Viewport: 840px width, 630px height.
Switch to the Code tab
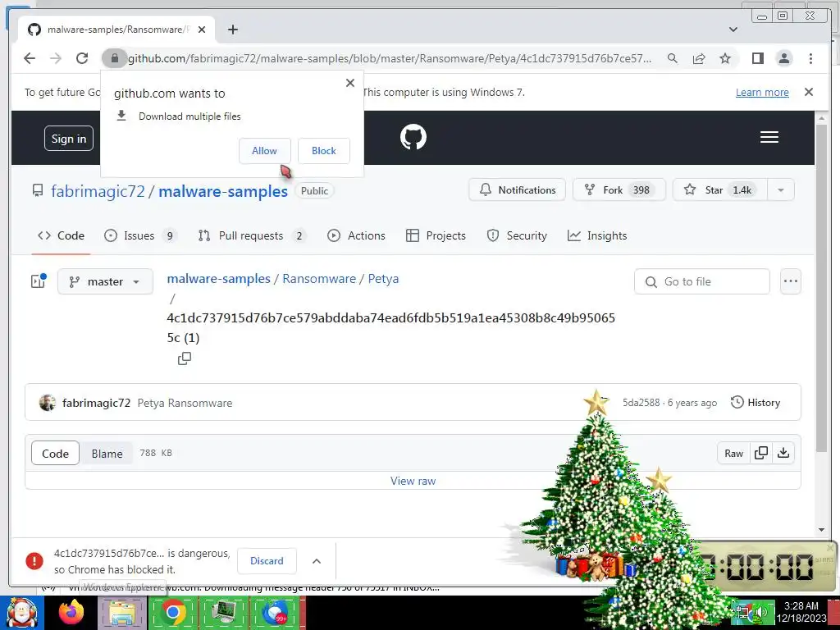coord(61,235)
